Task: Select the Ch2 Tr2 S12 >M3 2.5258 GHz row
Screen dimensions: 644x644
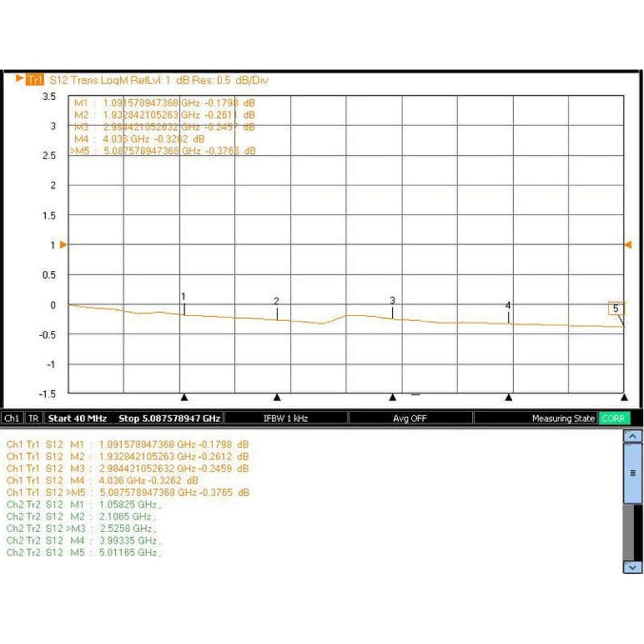Action: 81,528
